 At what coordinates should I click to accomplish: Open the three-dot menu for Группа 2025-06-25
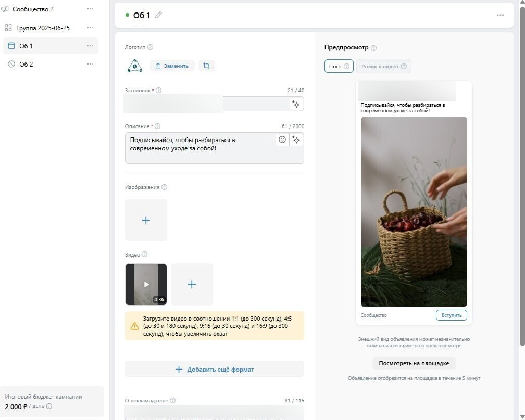click(x=90, y=28)
